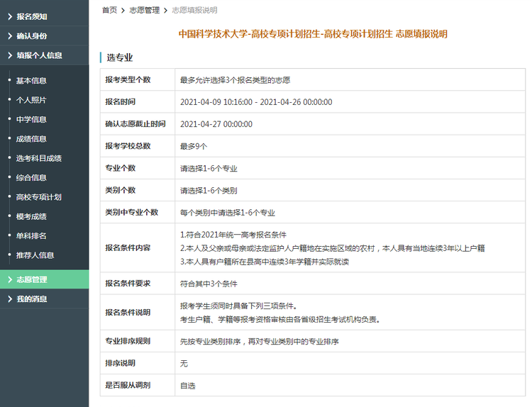Click the 报考类型个数 label cell
The image size is (532, 407).
click(x=138, y=79)
